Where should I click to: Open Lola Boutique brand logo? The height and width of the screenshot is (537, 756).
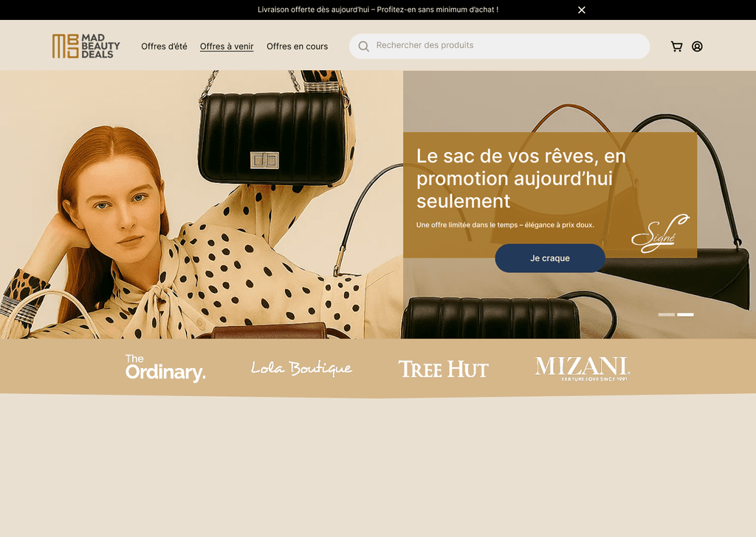(x=301, y=368)
